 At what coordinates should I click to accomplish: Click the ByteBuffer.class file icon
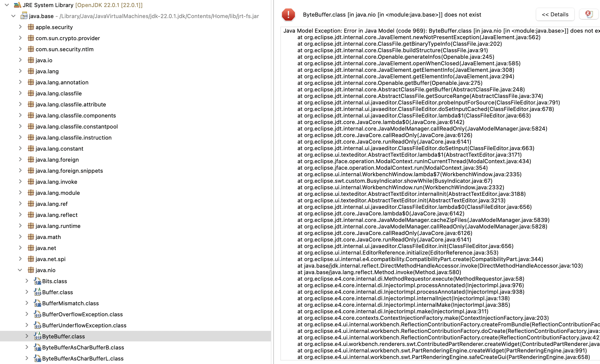[37, 336]
